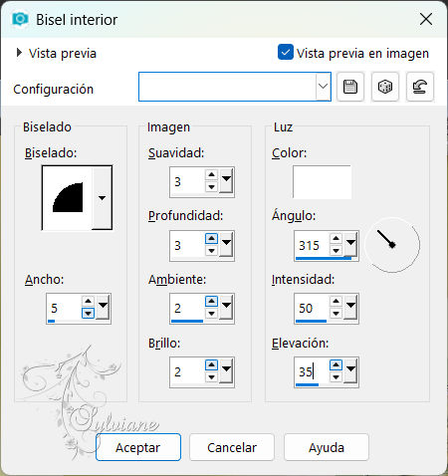Decrease Intensidad with the down arrow
The image size is (448, 476).
[x=336, y=313]
